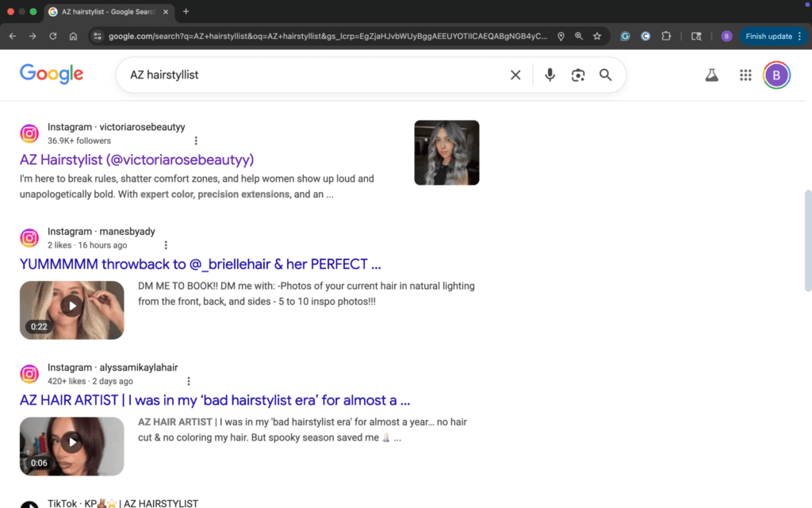This screenshot has width=812, height=508.
Task: Open the AZ Hairstylist victoriarosebeautyy profile link
Action: [x=136, y=160]
